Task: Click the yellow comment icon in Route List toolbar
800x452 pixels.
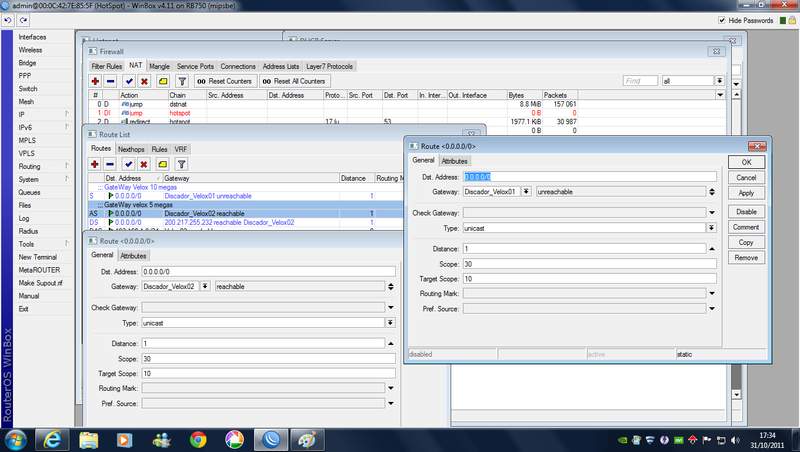Action: (160, 163)
